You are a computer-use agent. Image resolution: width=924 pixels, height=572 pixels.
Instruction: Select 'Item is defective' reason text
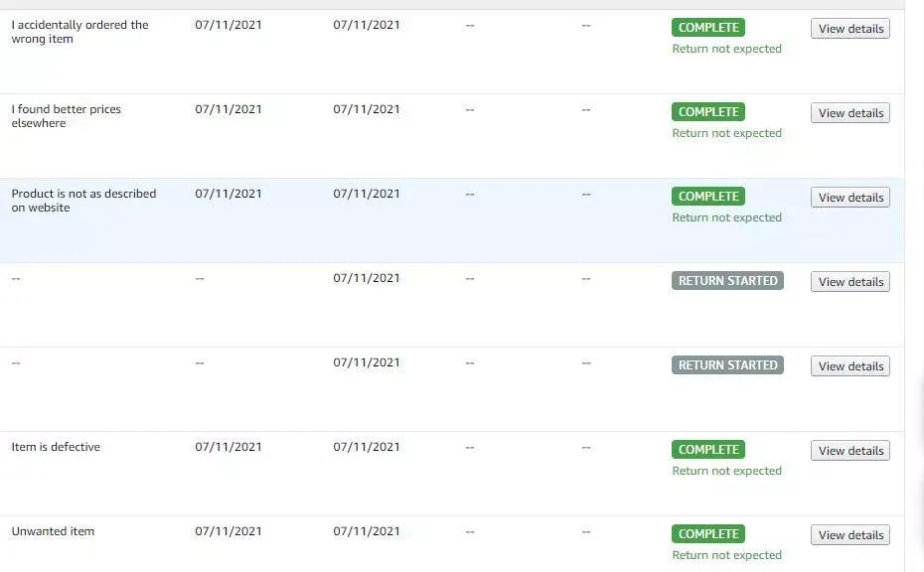(x=56, y=447)
